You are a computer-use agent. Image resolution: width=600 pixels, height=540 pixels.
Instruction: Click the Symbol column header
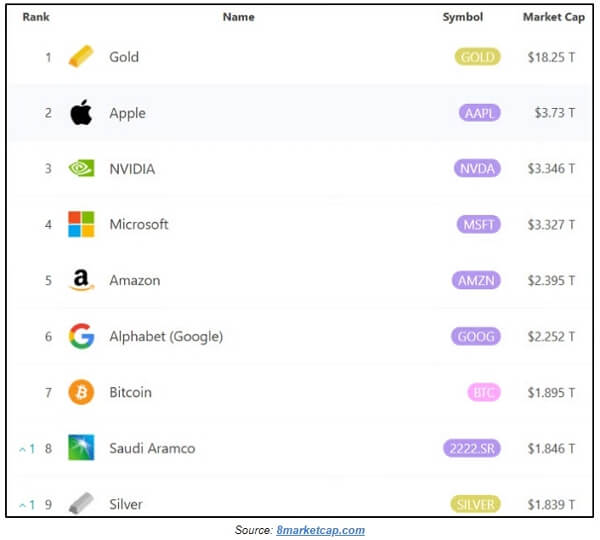click(x=463, y=17)
